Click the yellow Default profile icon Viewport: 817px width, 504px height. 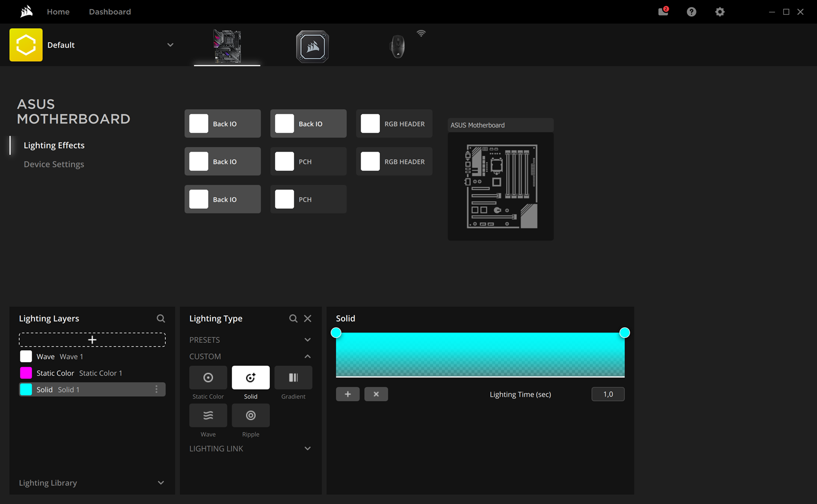tap(26, 45)
